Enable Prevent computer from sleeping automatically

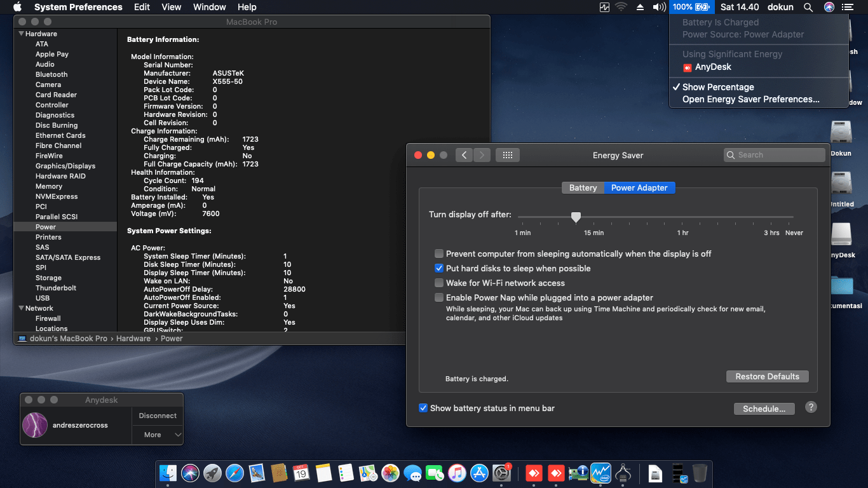(439, 254)
